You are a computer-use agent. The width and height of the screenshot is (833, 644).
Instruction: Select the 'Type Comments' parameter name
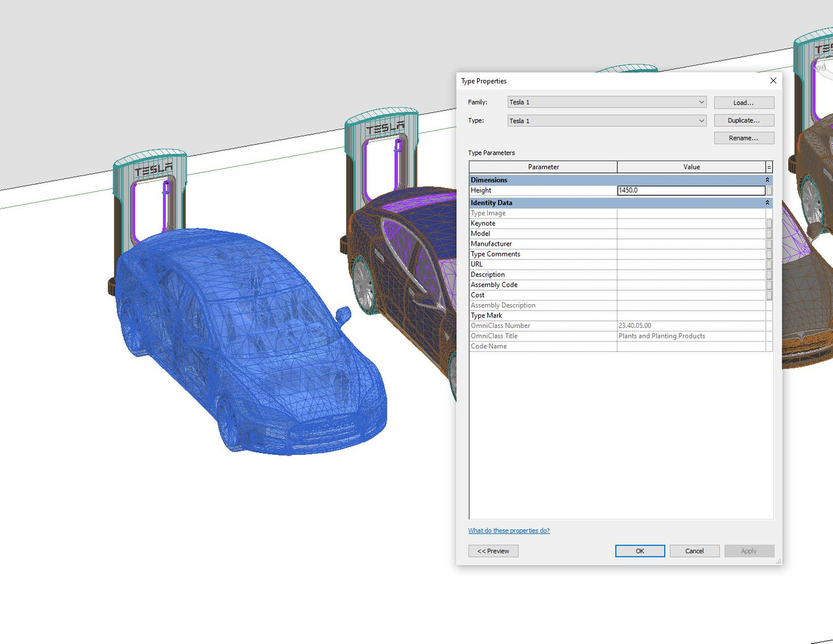click(496, 254)
